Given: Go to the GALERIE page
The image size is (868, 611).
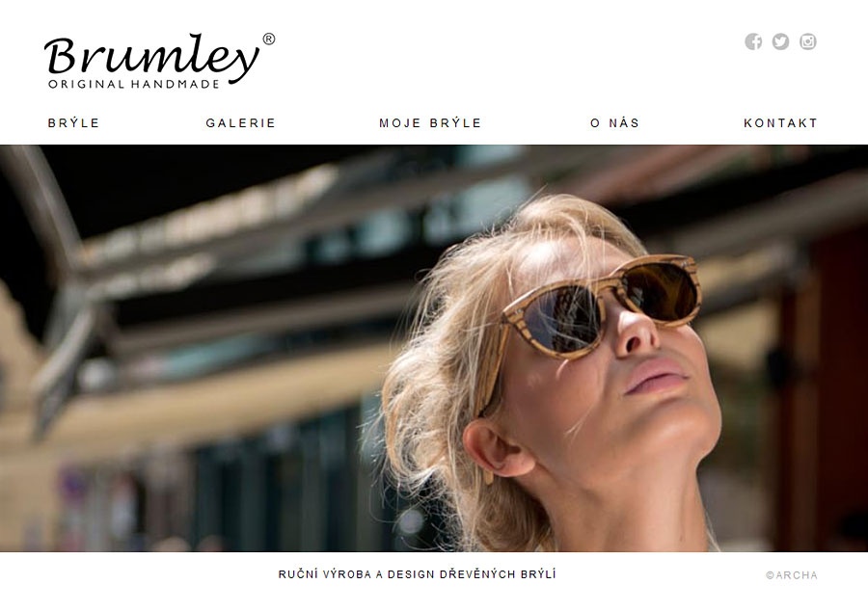Looking at the screenshot, I should pyautogui.click(x=241, y=122).
